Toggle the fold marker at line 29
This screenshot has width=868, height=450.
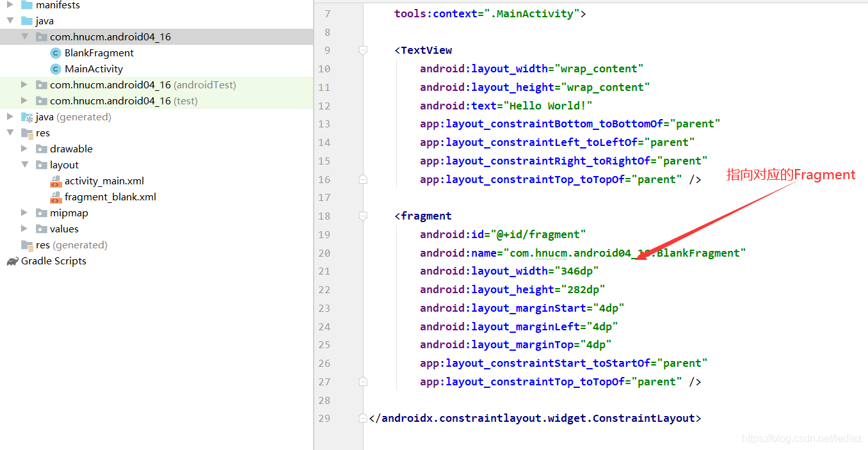363,419
